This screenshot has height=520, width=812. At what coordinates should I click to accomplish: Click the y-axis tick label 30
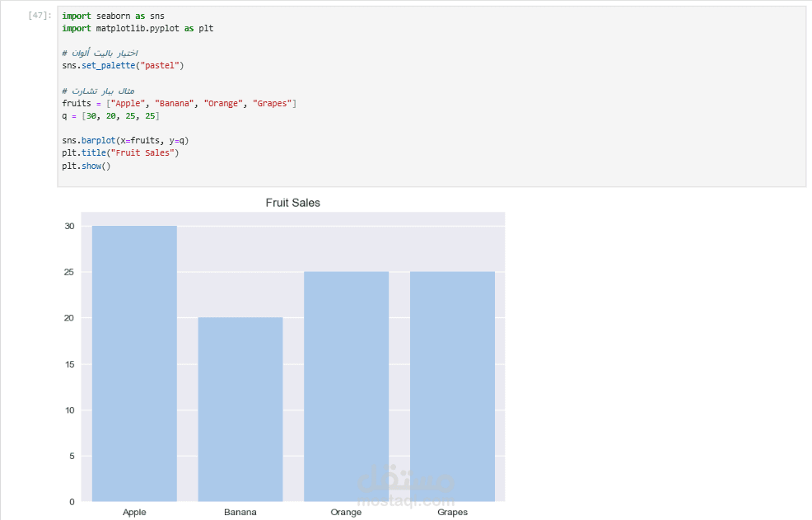(69, 226)
